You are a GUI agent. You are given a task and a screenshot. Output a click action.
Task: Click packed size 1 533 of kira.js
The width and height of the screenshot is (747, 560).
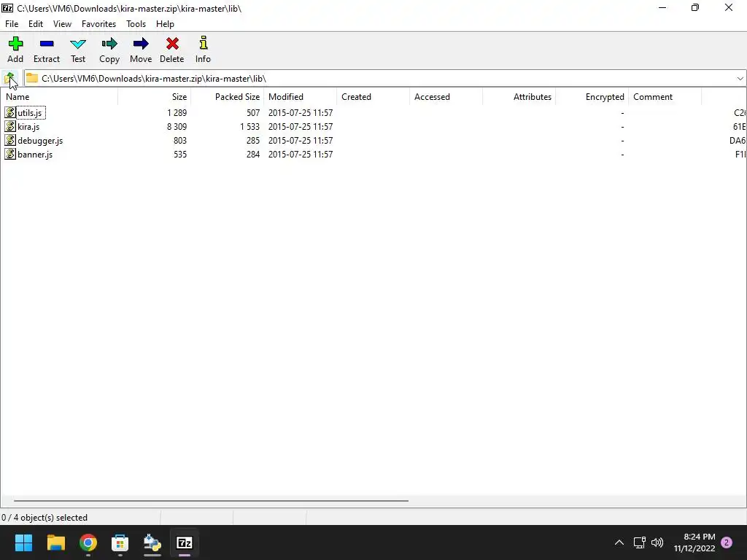[249, 127]
